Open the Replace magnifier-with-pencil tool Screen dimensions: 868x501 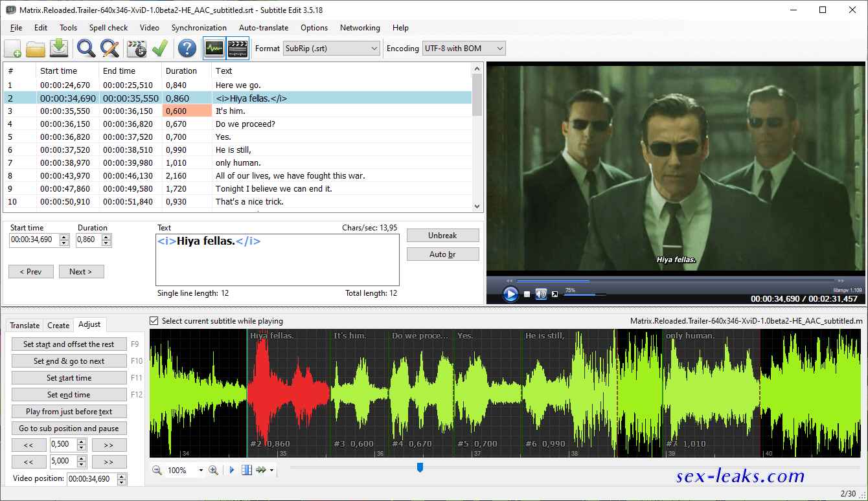(109, 49)
